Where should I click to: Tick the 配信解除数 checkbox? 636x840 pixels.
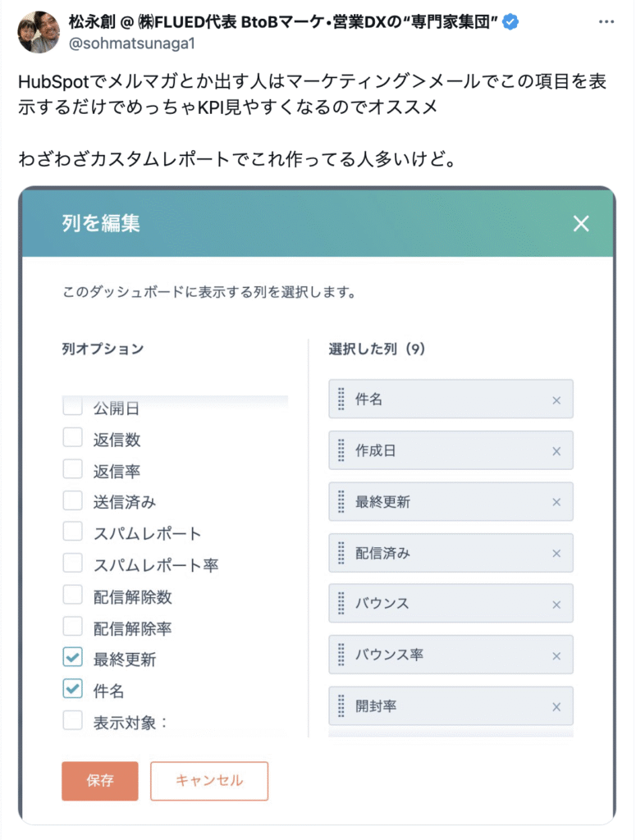72,595
